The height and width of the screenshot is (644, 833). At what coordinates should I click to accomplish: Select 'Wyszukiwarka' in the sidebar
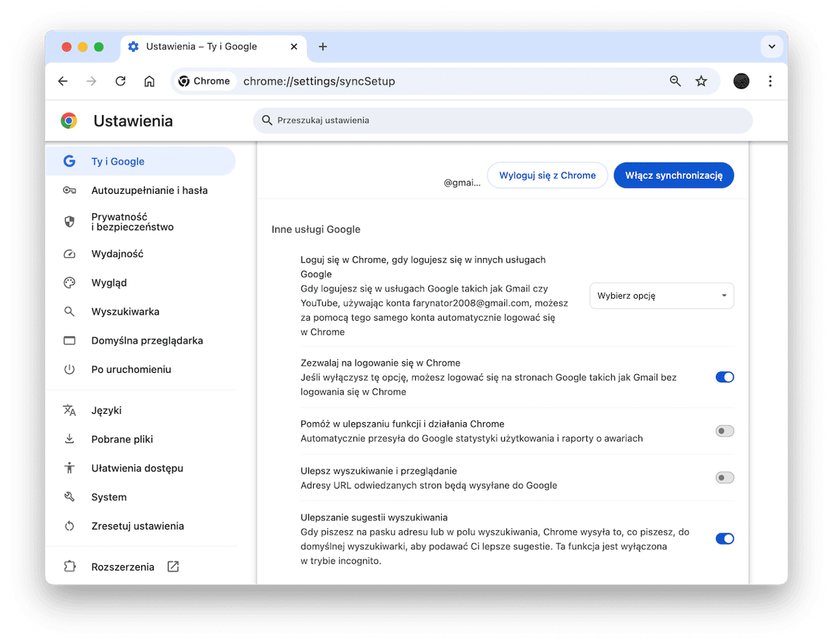tap(125, 312)
